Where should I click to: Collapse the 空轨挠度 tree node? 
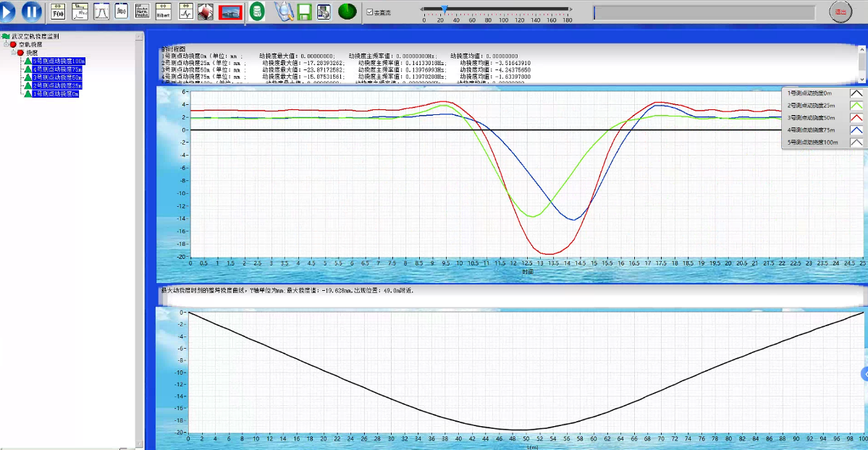coord(6,45)
